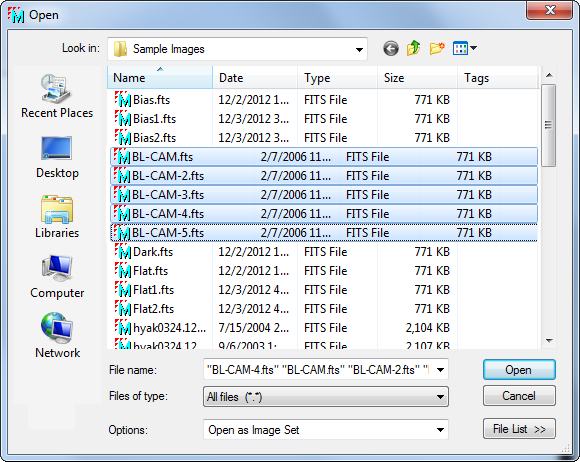Select the Computer shortcut
This screenshot has height=462, width=580.
(57, 277)
